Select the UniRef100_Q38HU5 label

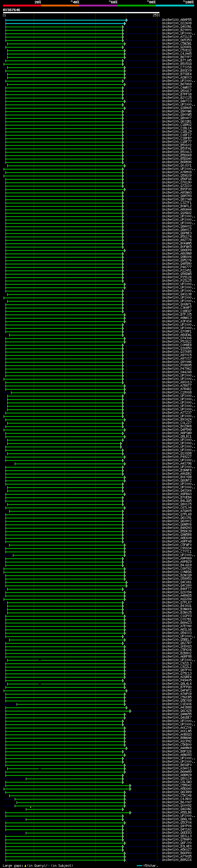(177, 108)
